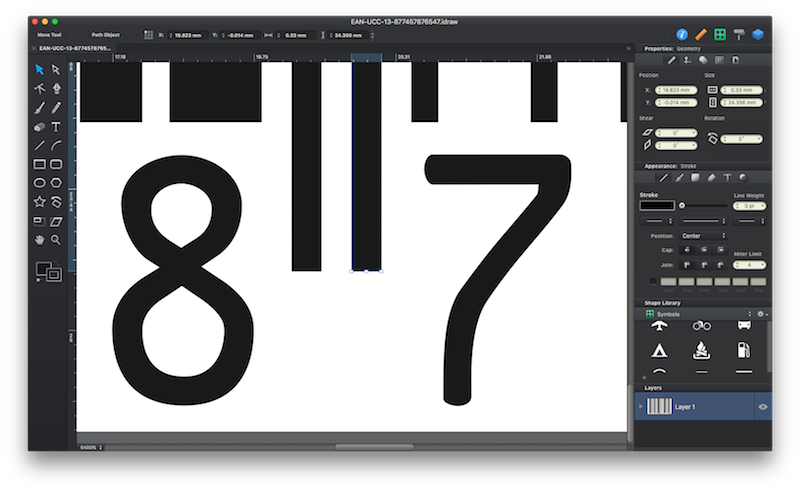Viewport: 800px width, 491px height.
Task: Switch to the Text appearance tab
Action: [x=727, y=177]
